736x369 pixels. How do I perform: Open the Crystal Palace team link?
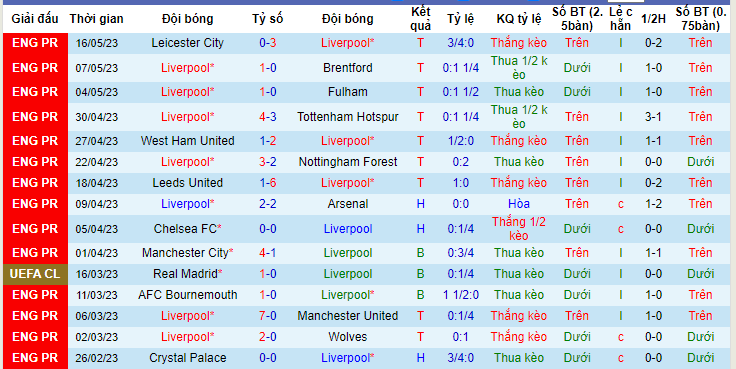click(x=188, y=358)
